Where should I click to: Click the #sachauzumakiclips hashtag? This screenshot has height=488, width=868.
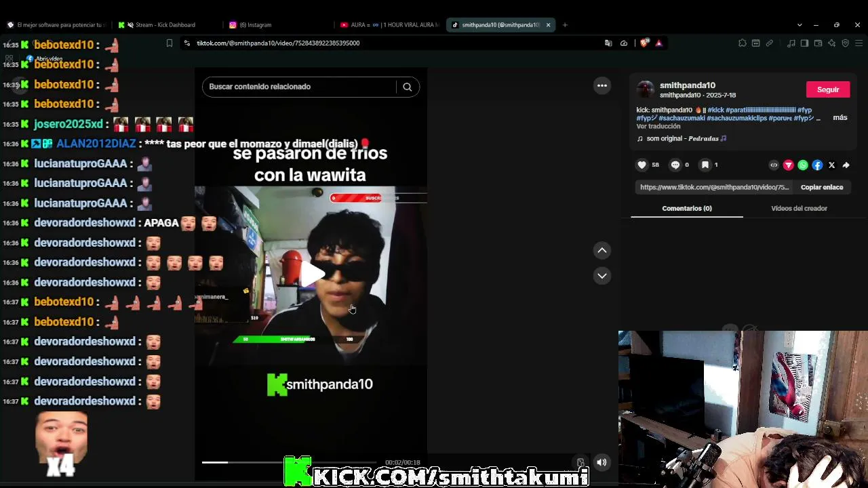tap(736, 118)
